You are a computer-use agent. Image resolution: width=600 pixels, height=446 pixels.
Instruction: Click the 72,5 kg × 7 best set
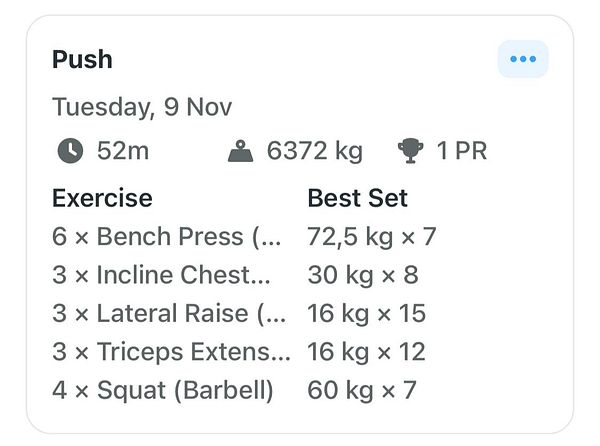click(x=372, y=237)
